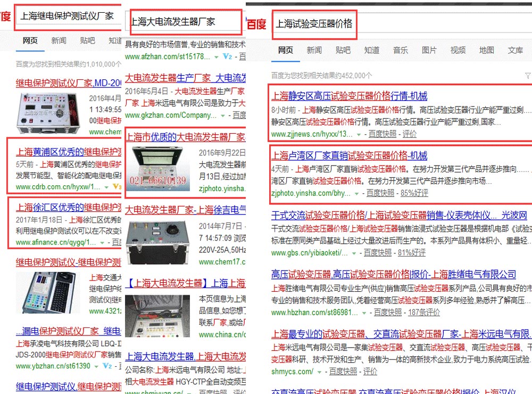This screenshot has width=532, height=394.
Task: Click the search box containing 上海大电流发生器厂家
Action: (186, 22)
